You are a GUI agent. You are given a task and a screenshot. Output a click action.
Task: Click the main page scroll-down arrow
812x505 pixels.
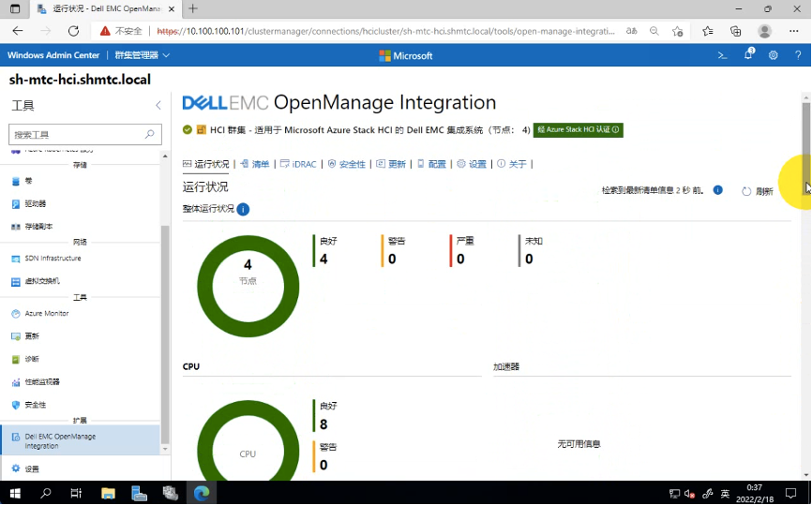806,474
